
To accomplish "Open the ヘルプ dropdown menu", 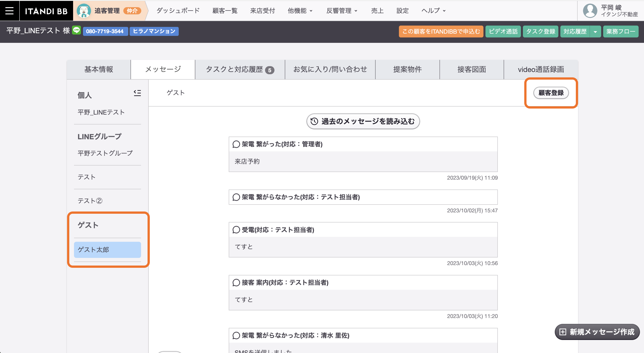I will coord(433,11).
